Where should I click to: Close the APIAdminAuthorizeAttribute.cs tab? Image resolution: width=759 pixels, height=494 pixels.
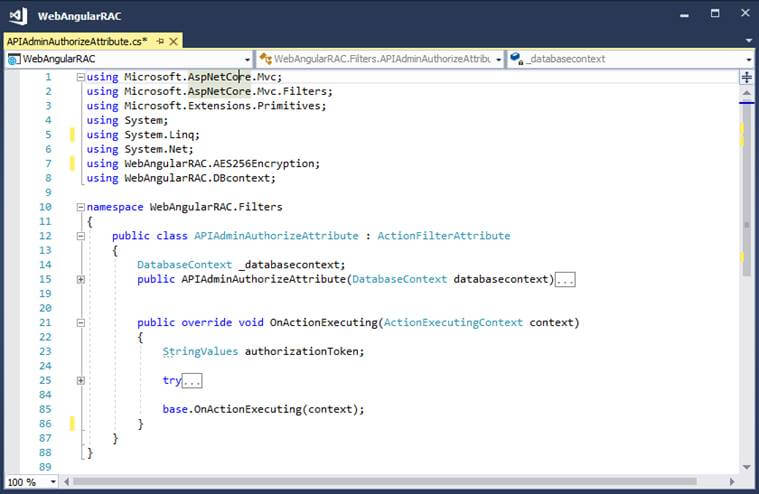(x=173, y=42)
